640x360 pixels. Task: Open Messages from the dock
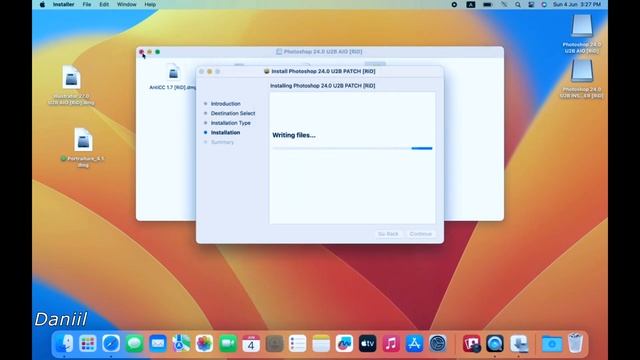pos(134,343)
